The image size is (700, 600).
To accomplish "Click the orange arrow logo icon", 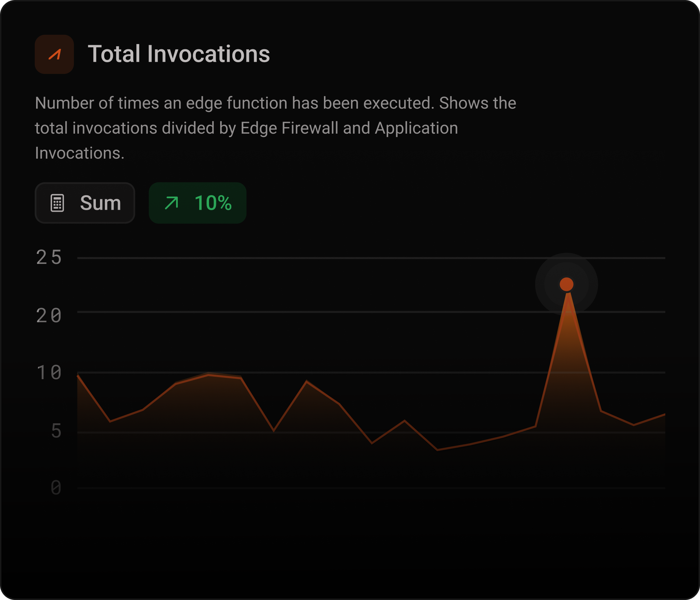I will click(x=55, y=55).
